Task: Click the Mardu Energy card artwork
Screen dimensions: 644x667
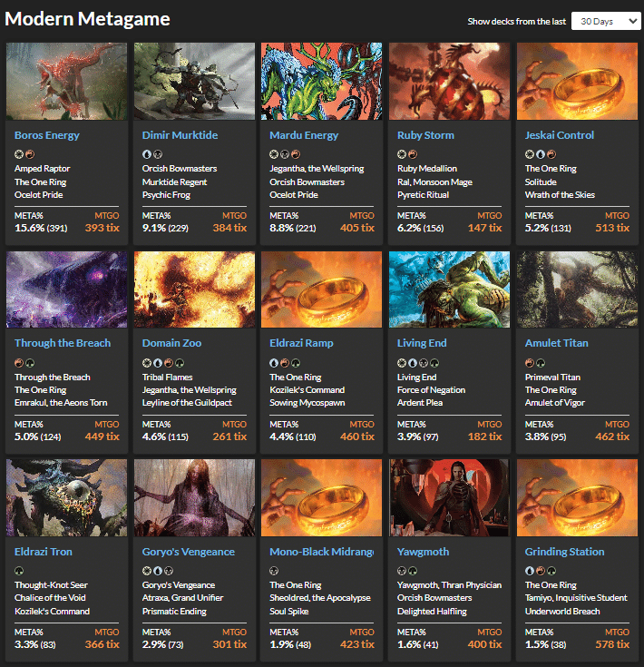Action: pyautogui.click(x=321, y=81)
